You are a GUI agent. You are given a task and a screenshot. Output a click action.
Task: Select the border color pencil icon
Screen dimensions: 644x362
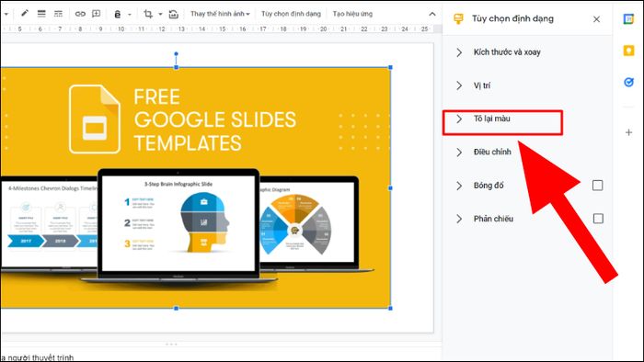25,13
